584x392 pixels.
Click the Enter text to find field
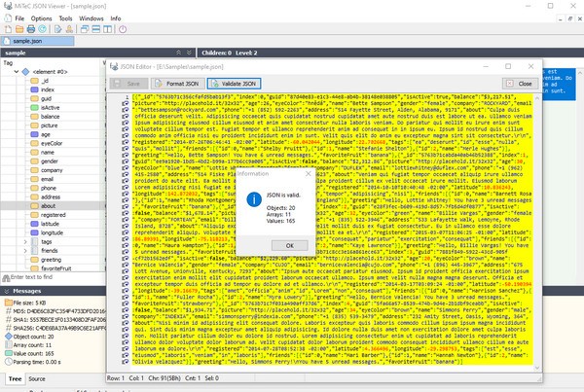pos(54,277)
